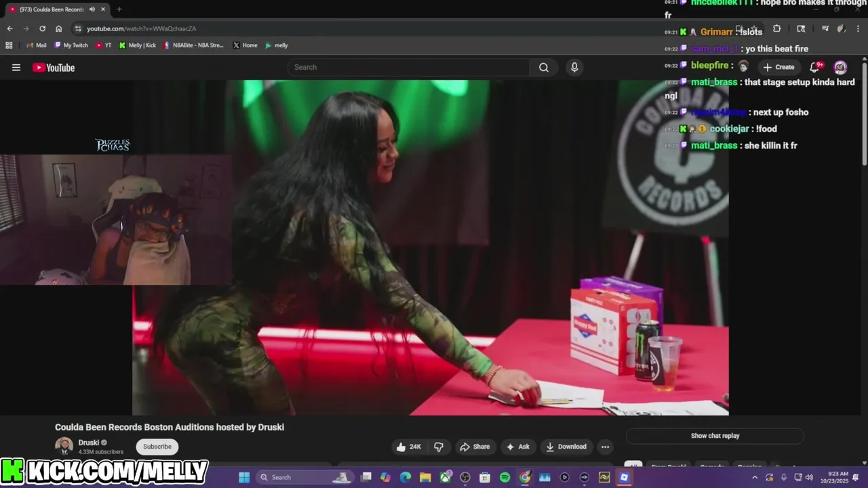Screen dimensions: 868x488
Task: Click the Druski channel name
Action: pos(89,443)
